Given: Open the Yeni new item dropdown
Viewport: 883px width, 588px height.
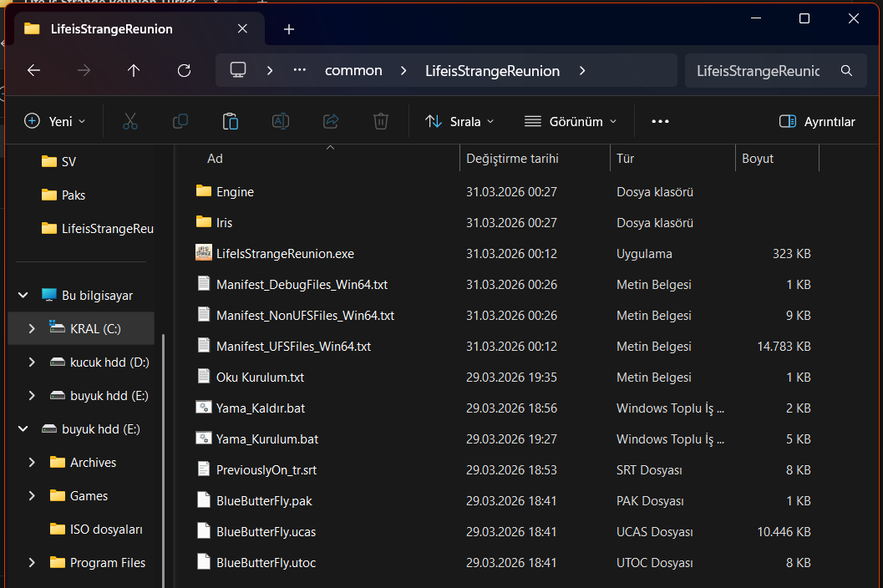Looking at the screenshot, I should [x=54, y=122].
